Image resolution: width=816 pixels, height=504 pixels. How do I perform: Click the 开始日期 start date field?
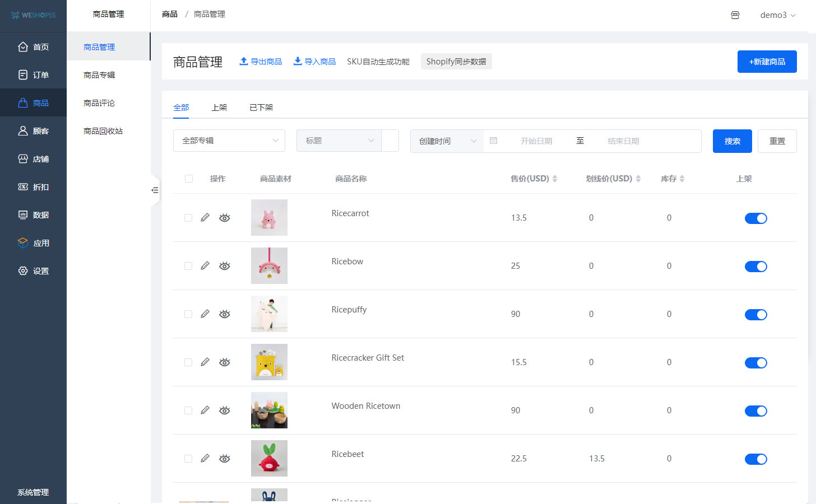[x=536, y=141]
